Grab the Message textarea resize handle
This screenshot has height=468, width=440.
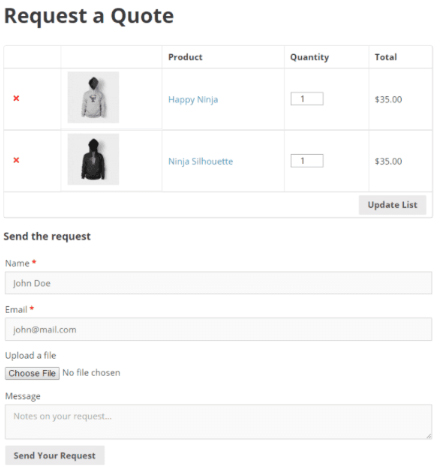pyautogui.click(x=429, y=436)
